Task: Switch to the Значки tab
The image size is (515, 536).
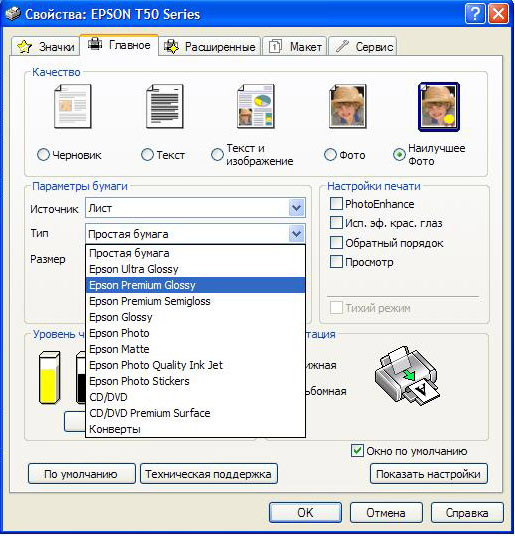Action: pyautogui.click(x=45, y=46)
